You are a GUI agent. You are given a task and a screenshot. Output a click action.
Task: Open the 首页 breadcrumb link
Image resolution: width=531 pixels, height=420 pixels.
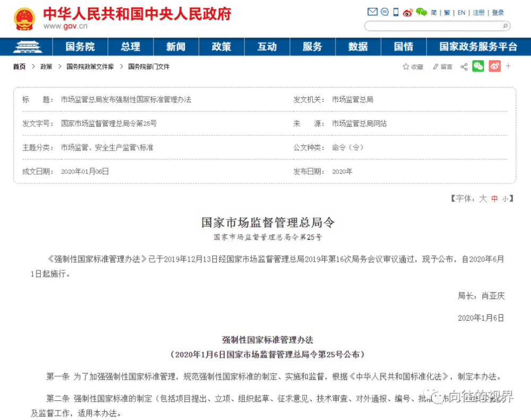click(x=19, y=66)
